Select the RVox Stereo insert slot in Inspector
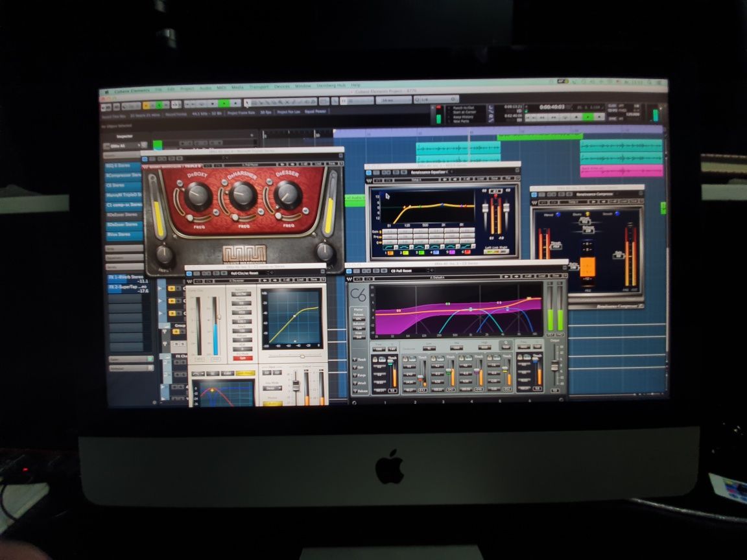747x560 pixels. (124, 235)
